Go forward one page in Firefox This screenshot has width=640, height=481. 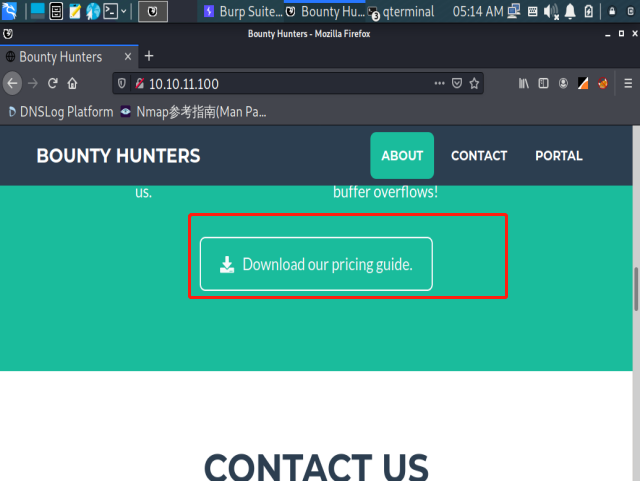[x=33, y=84]
